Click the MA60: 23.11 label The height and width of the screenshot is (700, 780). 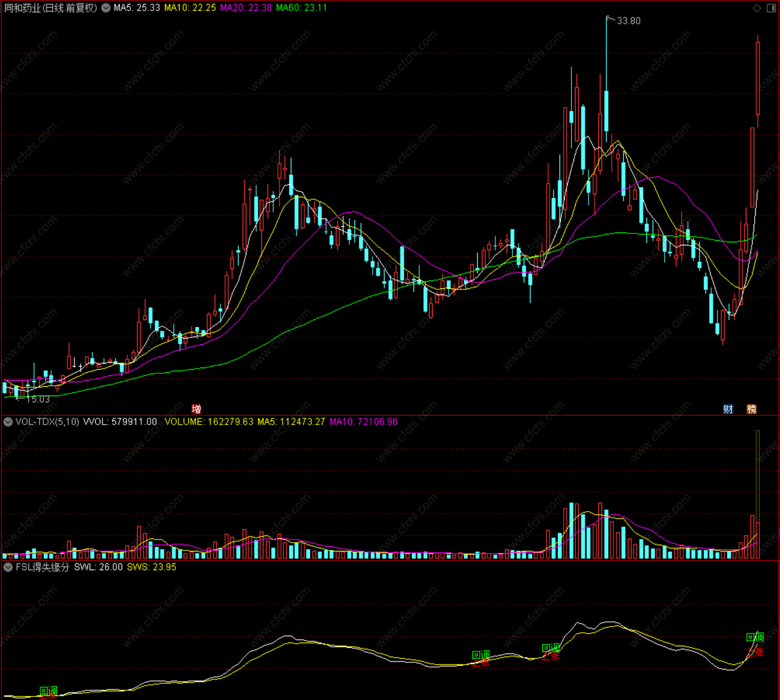coord(302,8)
